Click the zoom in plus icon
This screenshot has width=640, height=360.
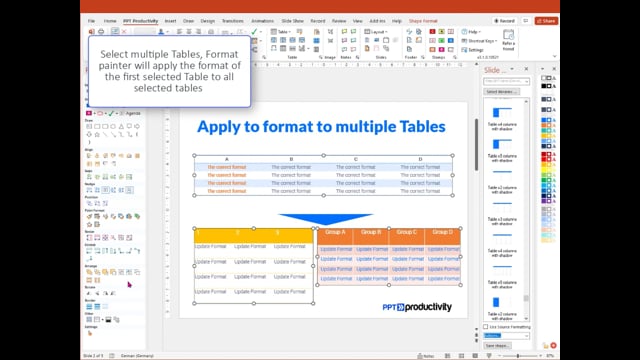tap(541, 356)
